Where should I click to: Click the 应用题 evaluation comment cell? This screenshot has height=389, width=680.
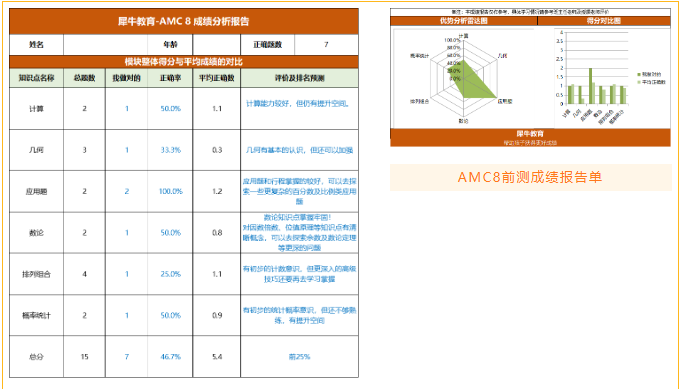(x=300, y=191)
